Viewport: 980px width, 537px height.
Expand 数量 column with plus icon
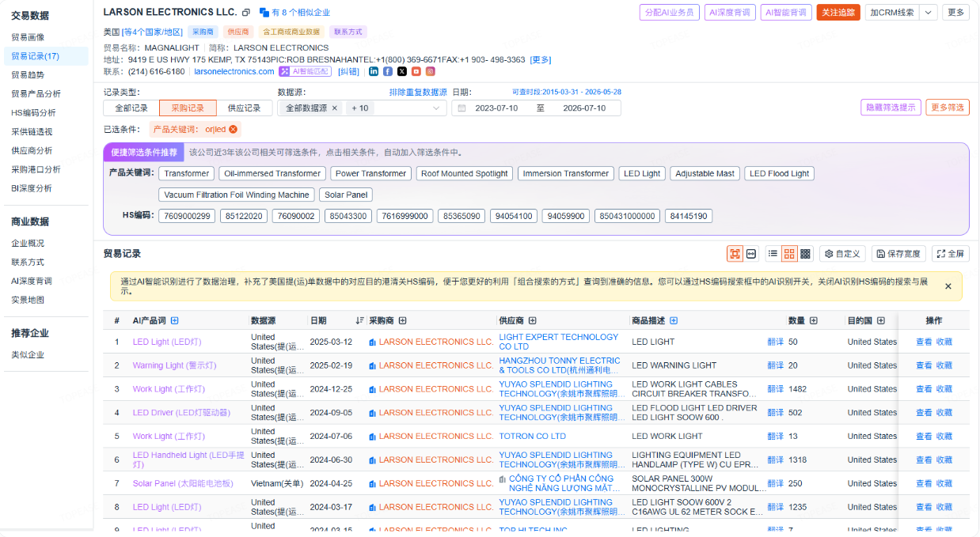[x=813, y=320]
